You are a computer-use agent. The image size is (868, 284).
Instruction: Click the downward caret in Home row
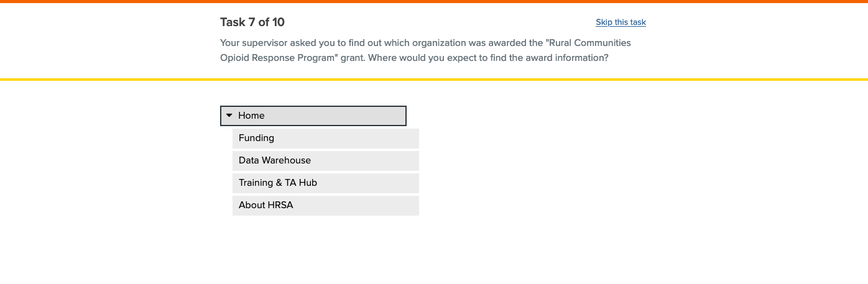click(229, 116)
